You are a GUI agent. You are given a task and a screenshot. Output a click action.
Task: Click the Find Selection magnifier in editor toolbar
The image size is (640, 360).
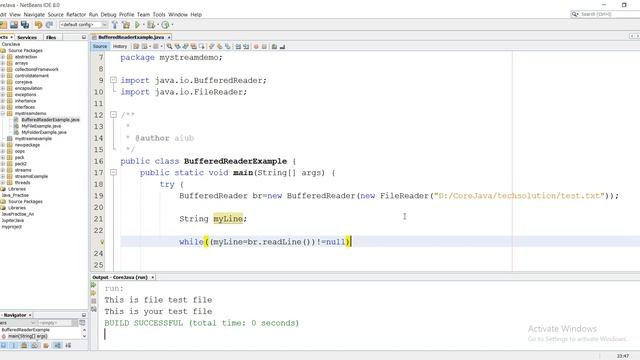point(169,47)
